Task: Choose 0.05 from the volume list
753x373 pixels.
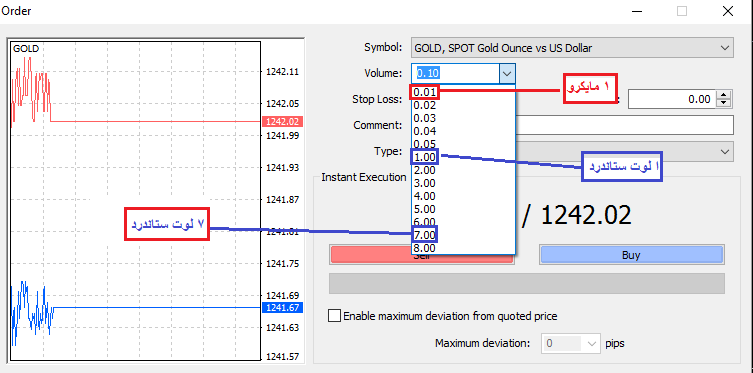Action: tap(425, 144)
